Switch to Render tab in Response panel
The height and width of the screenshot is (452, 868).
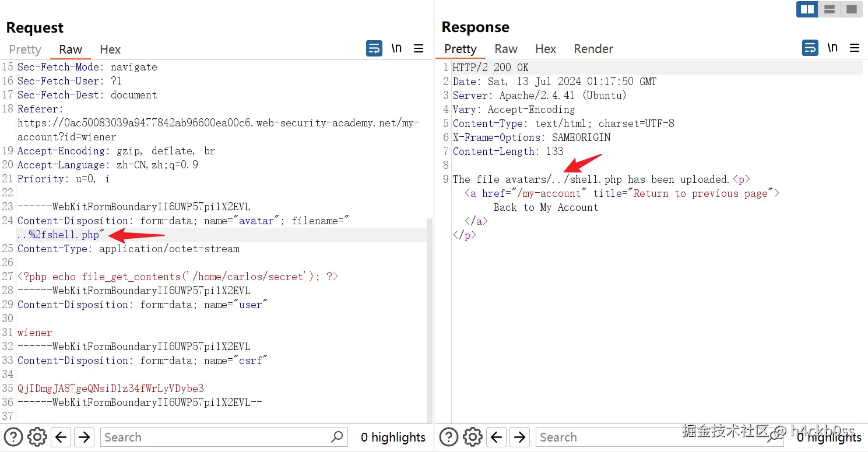pos(593,49)
